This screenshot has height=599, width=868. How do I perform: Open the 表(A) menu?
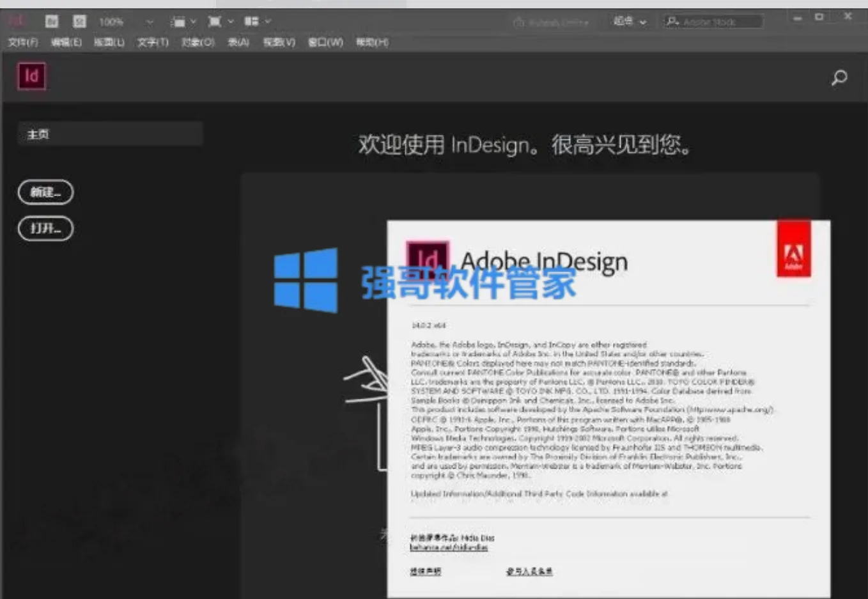[238, 42]
